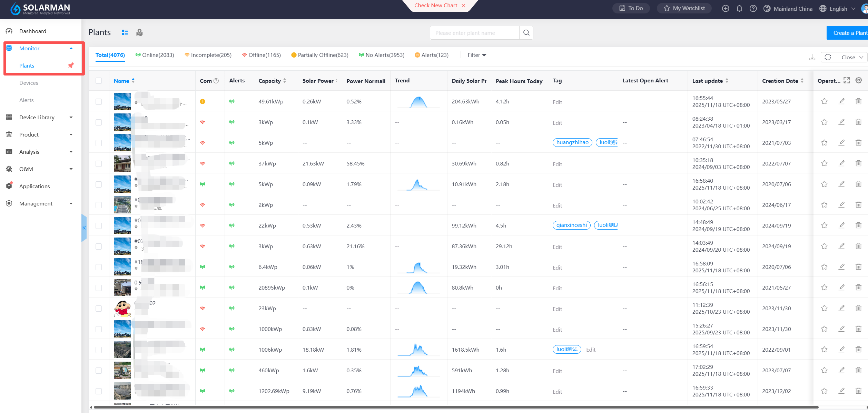868x413 pixels.
Task: Open the notification bell
Action: coord(739,9)
